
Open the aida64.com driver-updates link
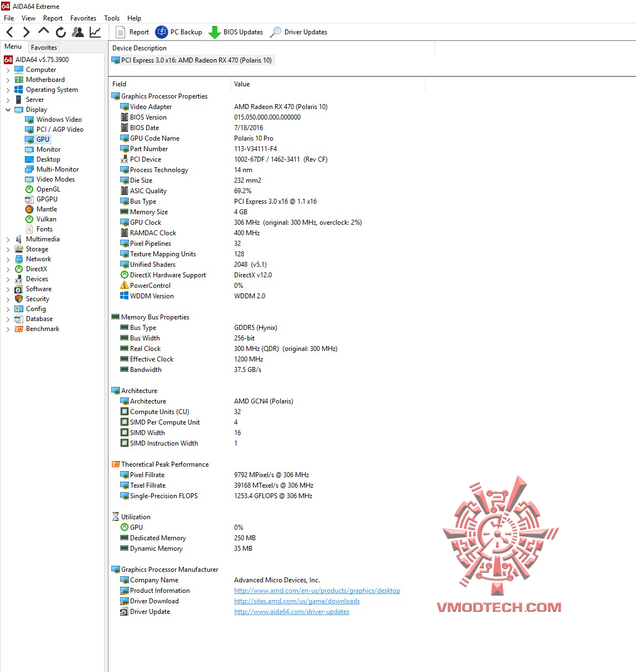click(x=292, y=612)
